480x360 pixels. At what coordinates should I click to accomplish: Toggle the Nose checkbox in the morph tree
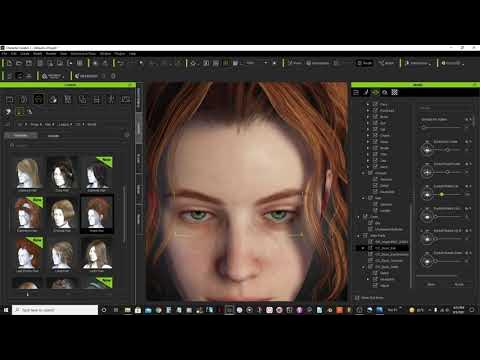[375, 142]
